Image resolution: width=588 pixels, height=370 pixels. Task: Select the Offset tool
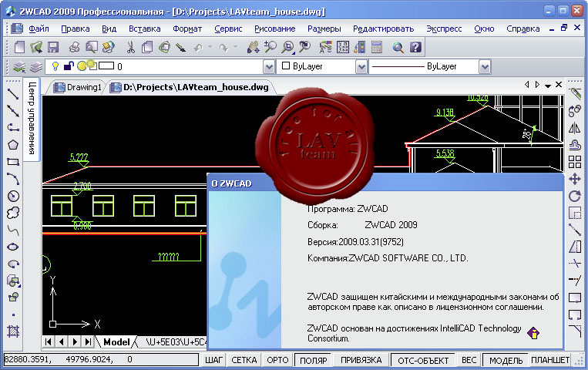point(574,145)
